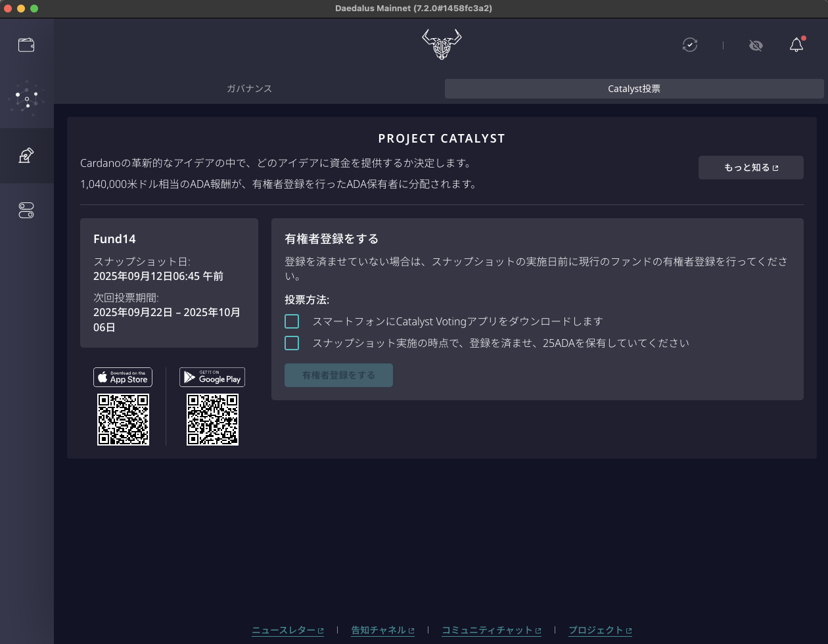This screenshot has height=644, width=828.
Task: Toggle balance visibility with the eye icon
Action: pos(756,45)
